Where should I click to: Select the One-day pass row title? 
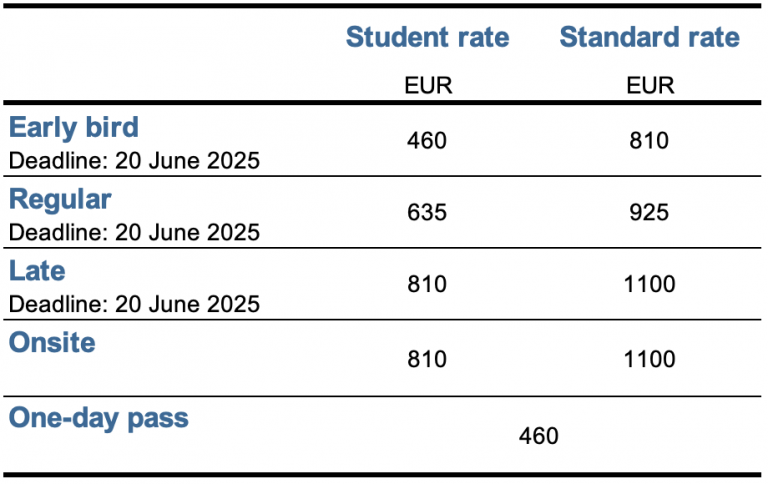pyautogui.click(x=98, y=418)
